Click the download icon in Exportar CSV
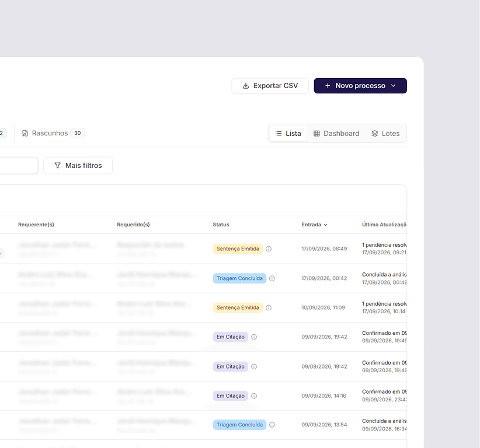Viewport: 480px width, 448px height. tap(245, 86)
